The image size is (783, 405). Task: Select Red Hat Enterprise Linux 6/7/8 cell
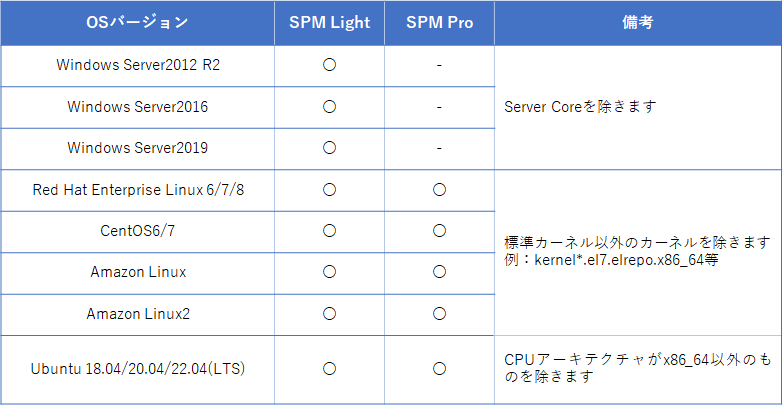pos(138,190)
